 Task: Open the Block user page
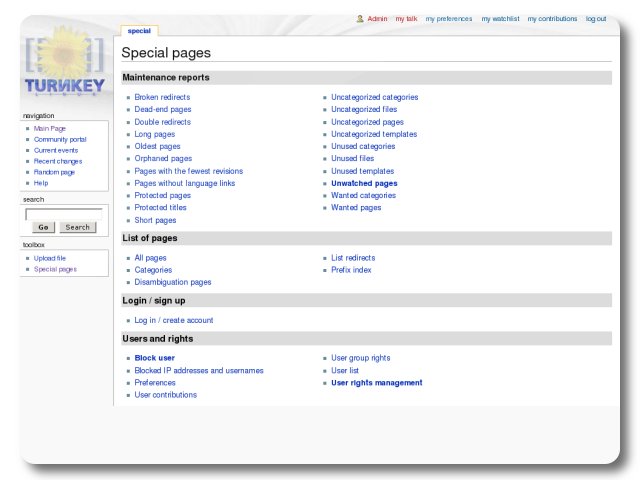pos(155,358)
